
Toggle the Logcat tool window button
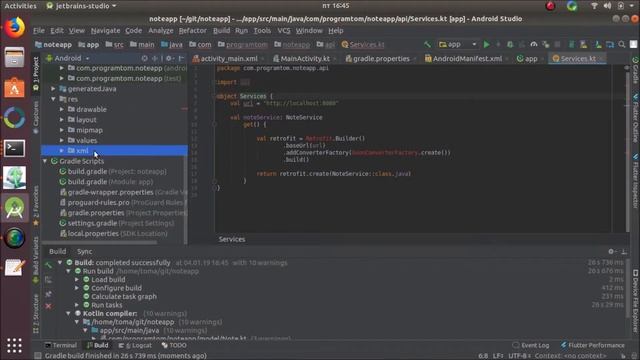[x=135, y=345]
